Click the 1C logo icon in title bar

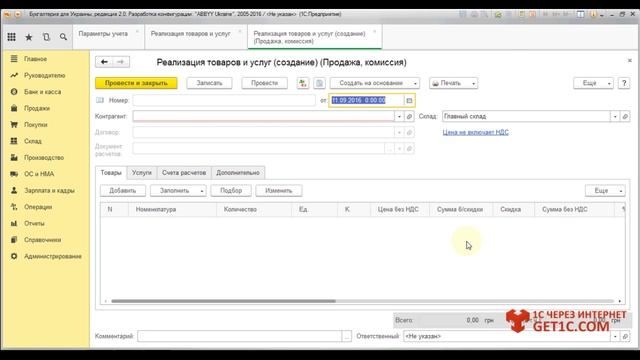pos(7,14)
